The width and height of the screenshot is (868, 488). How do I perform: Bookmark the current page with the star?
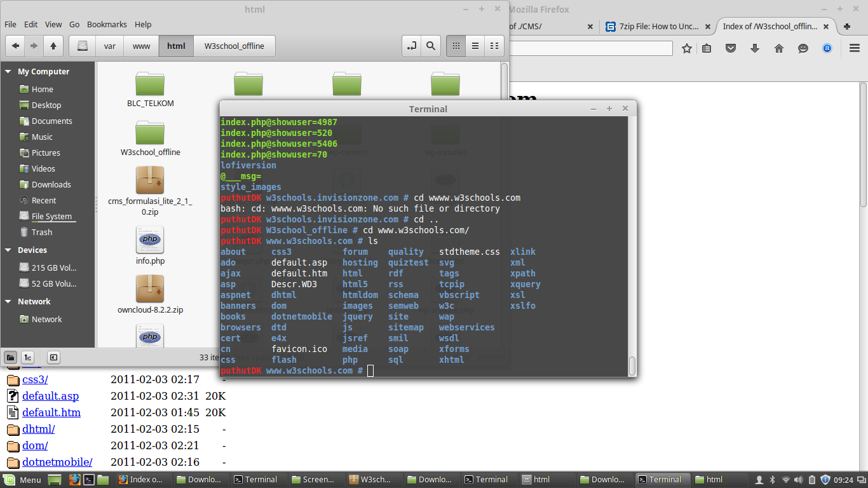(x=687, y=48)
